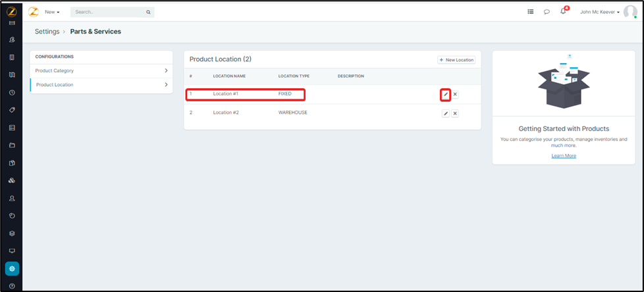Click the user profile avatar
This screenshot has height=292, width=644.
630,12
